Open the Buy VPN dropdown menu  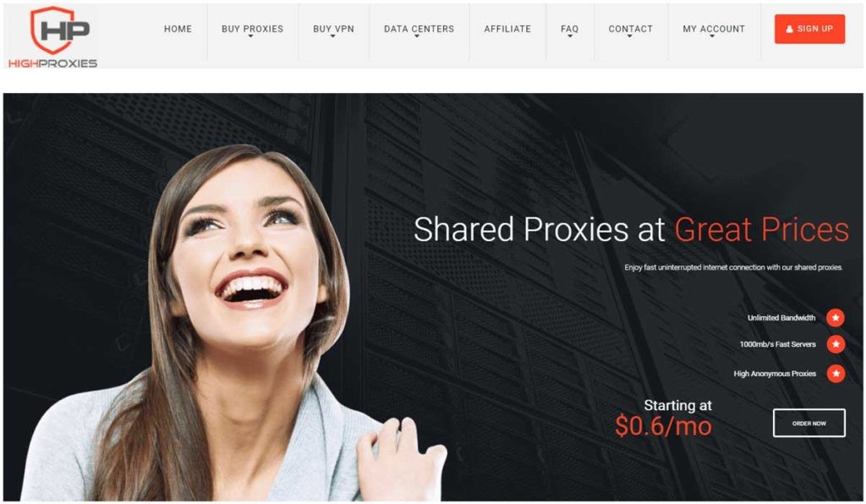tap(333, 36)
